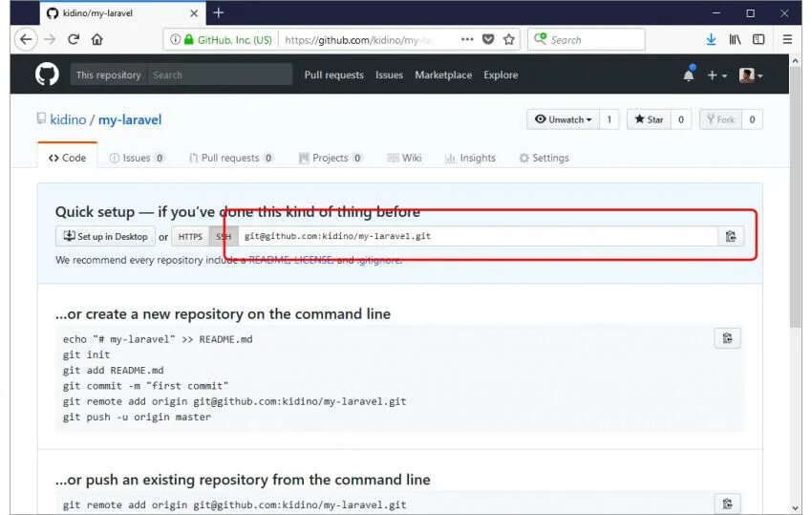Click the green lock security icon
The image size is (812, 515).
(189, 39)
